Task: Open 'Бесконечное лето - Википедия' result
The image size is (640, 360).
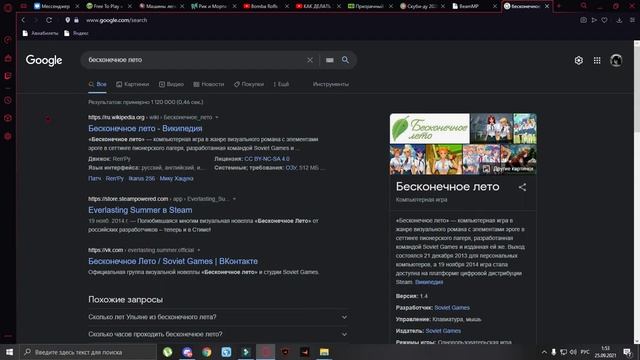Action: [x=145, y=128]
